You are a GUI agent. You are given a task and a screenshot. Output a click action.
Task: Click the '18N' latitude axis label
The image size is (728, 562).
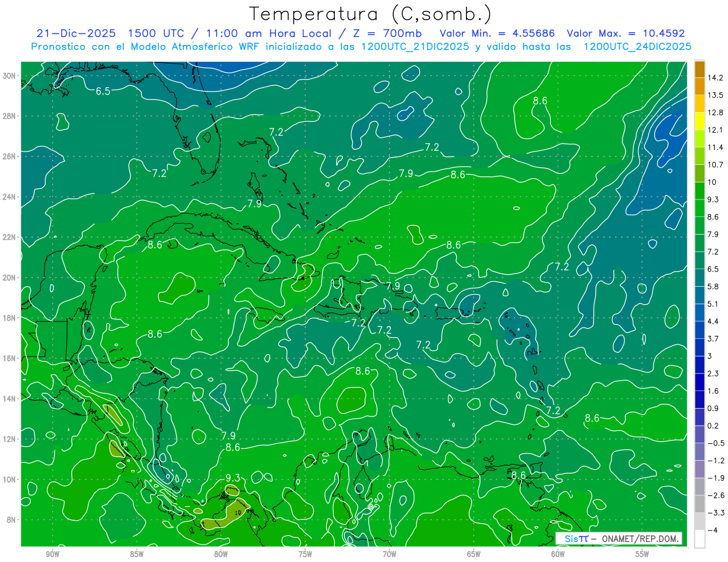tap(10, 318)
